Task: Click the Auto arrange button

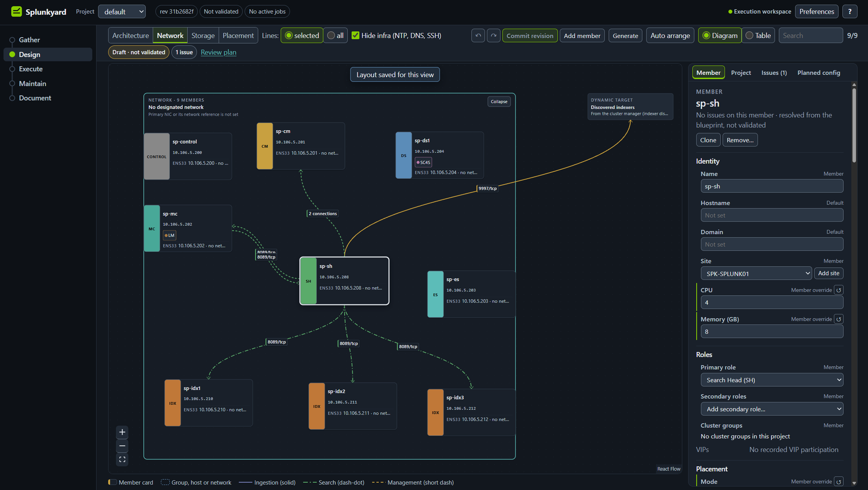Action: (x=670, y=36)
